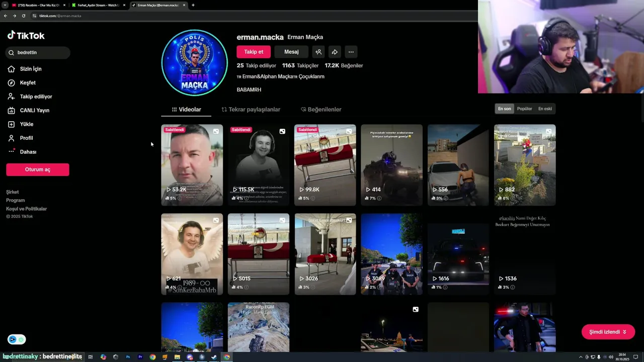Image resolution: width=644 pixels, height=362 pixels.
Task: Open 25 Takip ediliyor list
Action: click(257, 65)
